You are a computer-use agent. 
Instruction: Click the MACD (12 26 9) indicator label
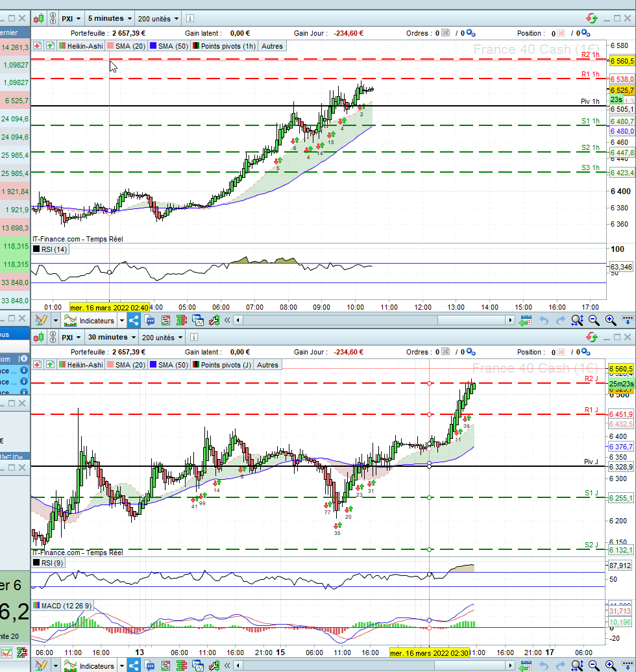pos(62,606)
